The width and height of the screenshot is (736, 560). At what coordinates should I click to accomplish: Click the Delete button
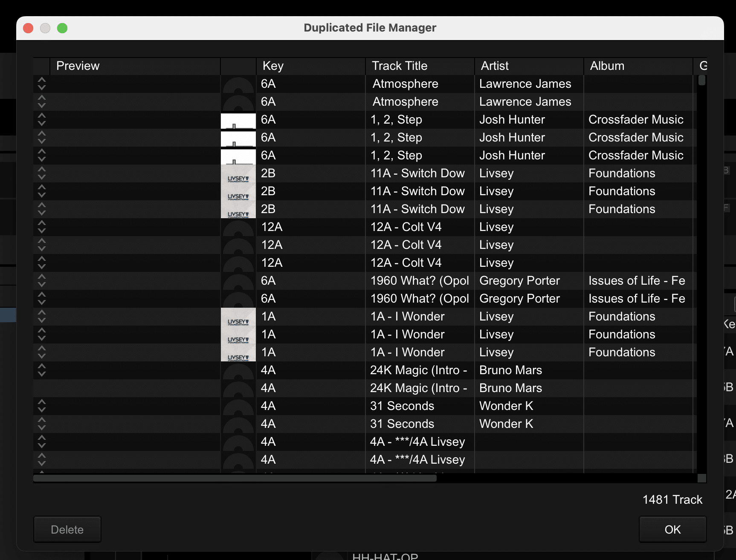[x=67, y=529]
